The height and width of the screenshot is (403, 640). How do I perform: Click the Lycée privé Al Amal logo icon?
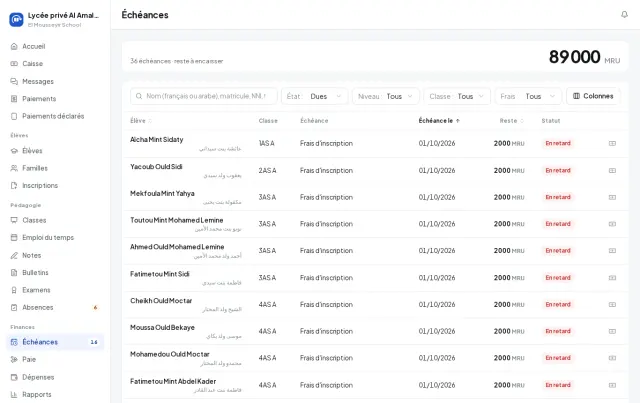tap(16, 19)
